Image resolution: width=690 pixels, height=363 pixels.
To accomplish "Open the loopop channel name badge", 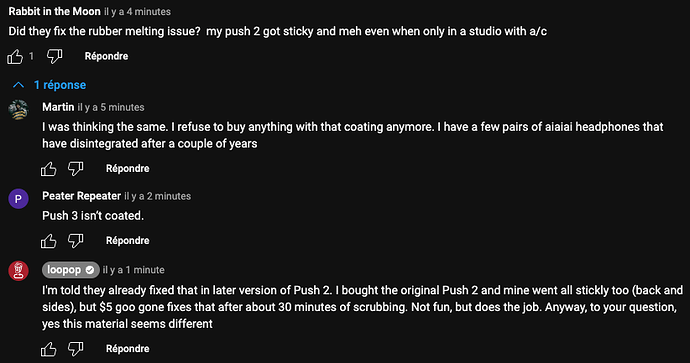I will tap(70, 270).
